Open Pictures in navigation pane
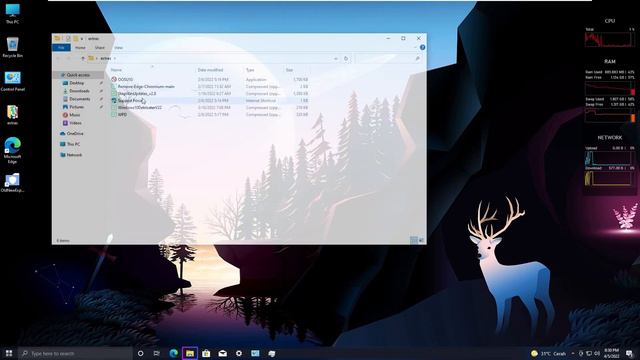This screenshot has width=640, height=360. click(76, 107)
